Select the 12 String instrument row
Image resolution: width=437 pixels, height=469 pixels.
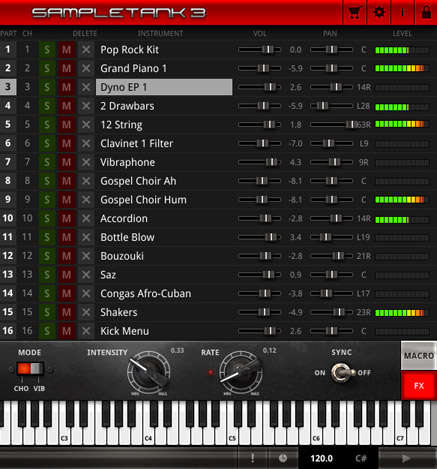click(164, 125)
